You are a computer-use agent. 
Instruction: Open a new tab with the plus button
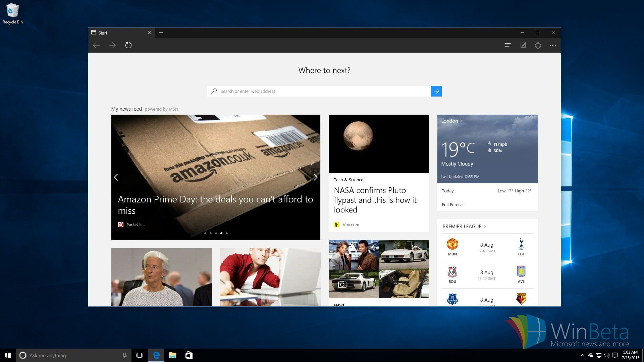click(x=161, y=33)
